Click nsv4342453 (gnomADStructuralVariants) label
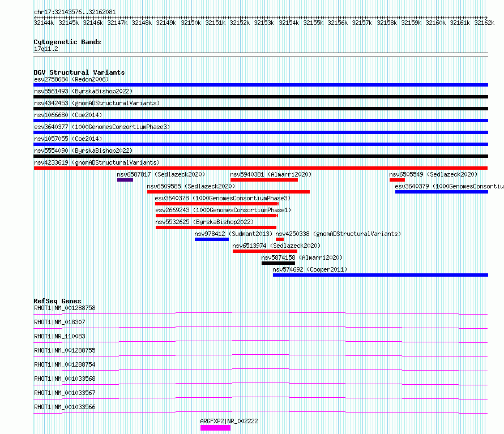The height and width of the screenshot is (434, 504). [97, 103]
